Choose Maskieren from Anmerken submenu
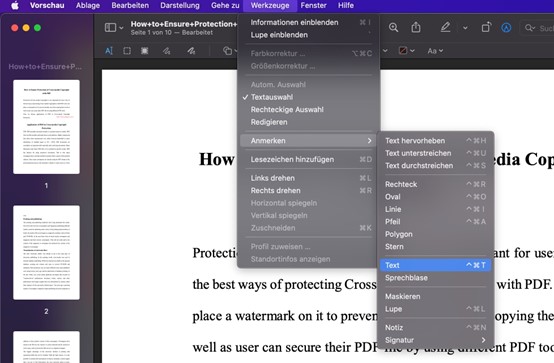The width and height of the screenshot is (554, 363). point(435,297)
